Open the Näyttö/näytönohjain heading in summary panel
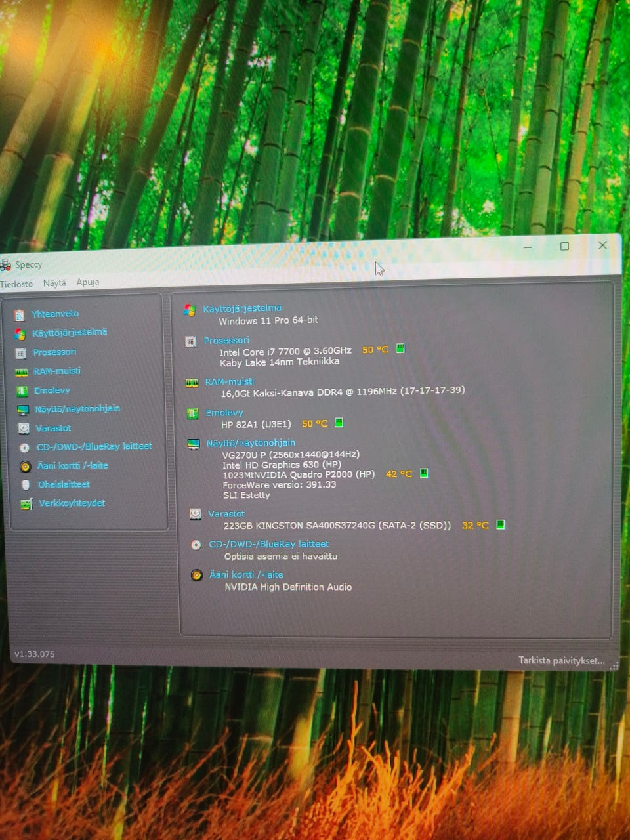This screenshot has height=840, width=630. tap(251, 442)
